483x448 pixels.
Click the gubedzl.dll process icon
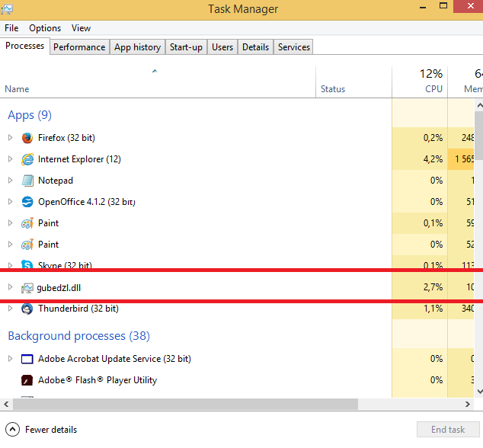[27, 288]
